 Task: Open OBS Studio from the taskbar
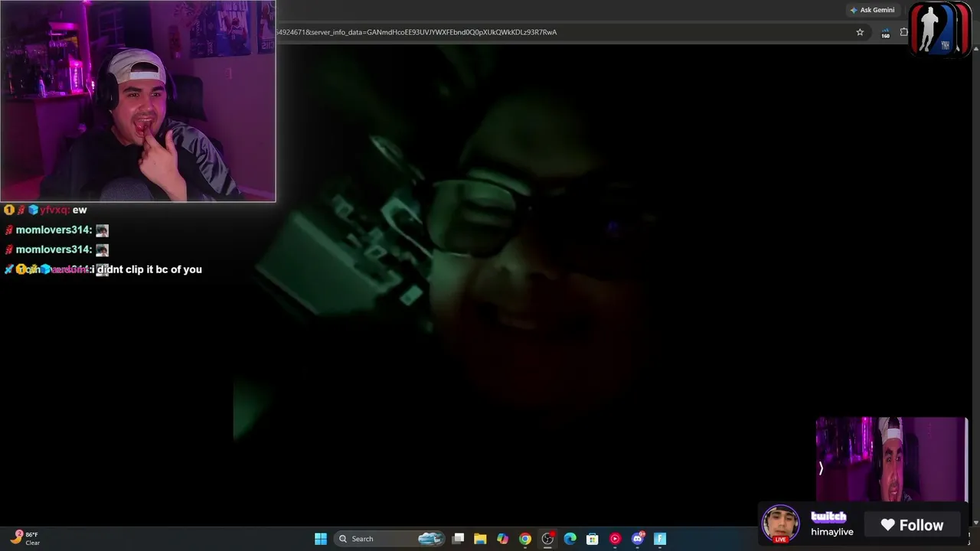tap(547, 539)
